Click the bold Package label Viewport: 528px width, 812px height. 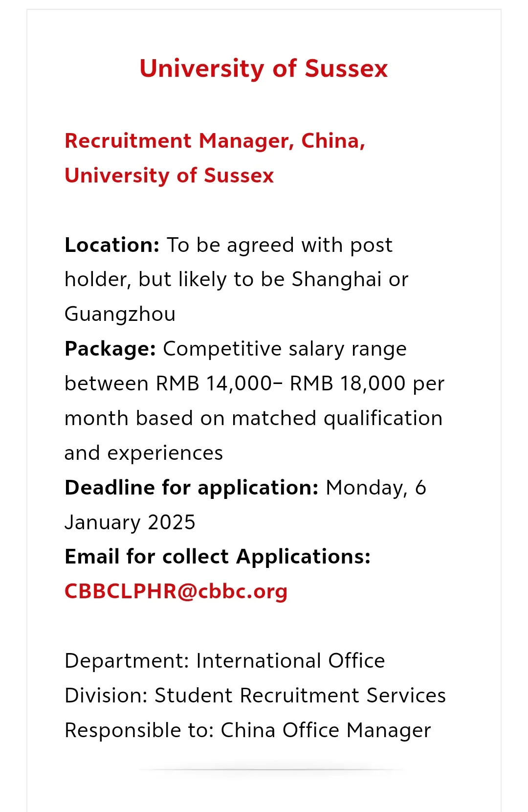pos(110,349)
